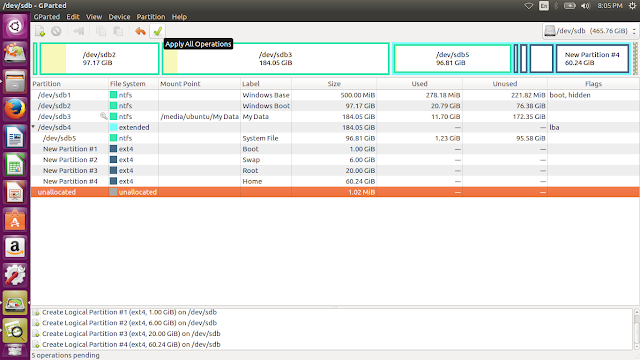Click the New partition toolbar icon
This screenshot has height=360, width=640.
pos(40,31)
